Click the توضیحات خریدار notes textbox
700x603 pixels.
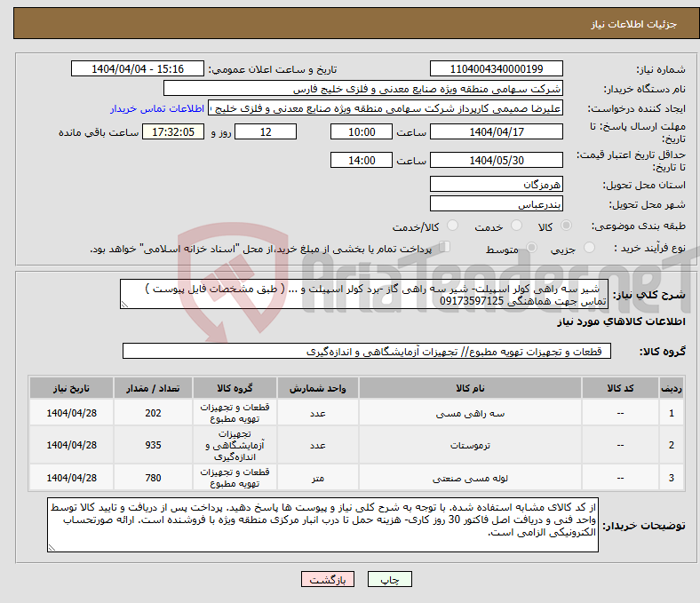click(322, 525)
